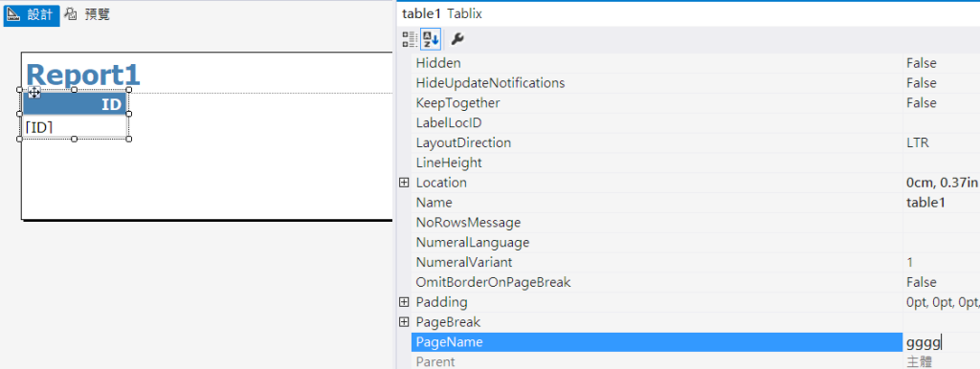Screen dimensions: 980x369
Task: Select the ID header cell
Action: 75,103
